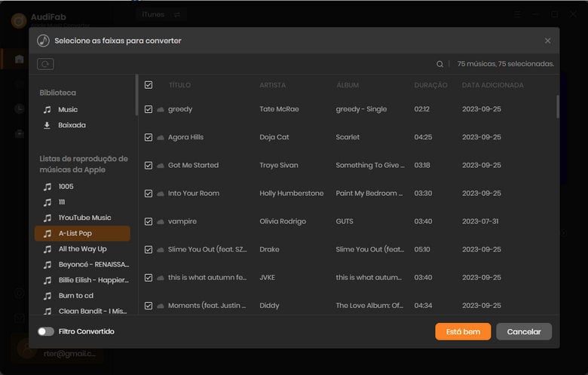This screenshot has height=375, width=588.
Task: Click the Cancelar button
Action: (x=524, y=331)
